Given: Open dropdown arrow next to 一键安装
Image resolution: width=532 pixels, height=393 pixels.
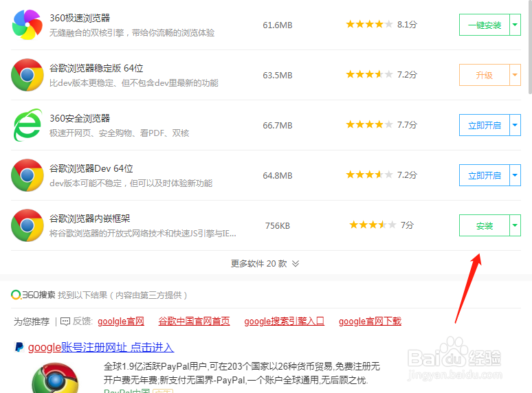Looking at the screenshot, I should pos(515,25).
